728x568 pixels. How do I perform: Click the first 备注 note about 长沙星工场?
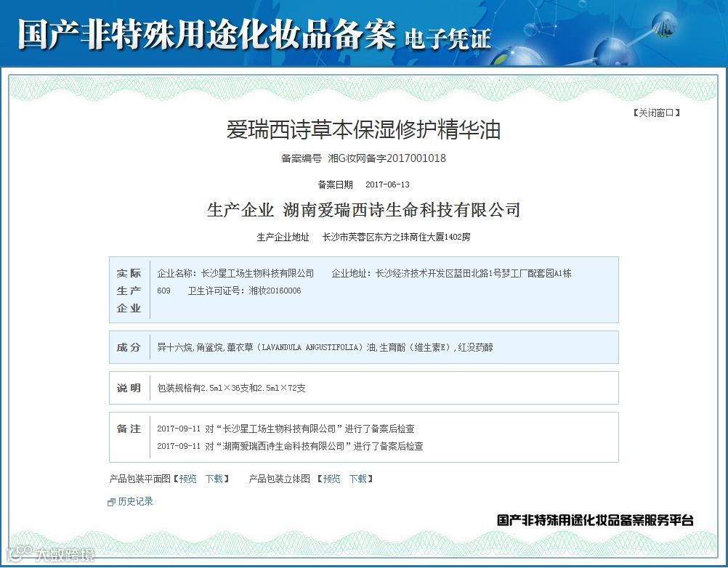286,429
